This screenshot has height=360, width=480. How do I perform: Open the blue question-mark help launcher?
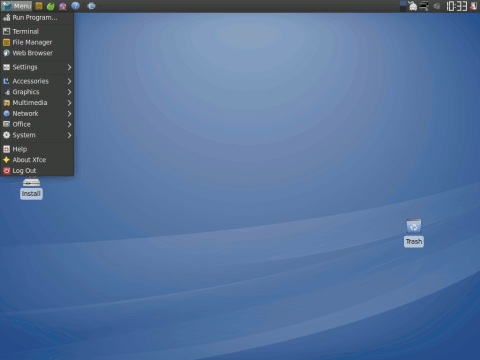point(76,6)
